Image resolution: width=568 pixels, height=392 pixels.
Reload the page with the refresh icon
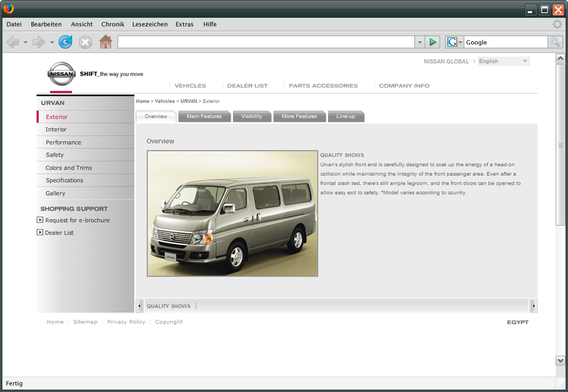click(65, 42)
